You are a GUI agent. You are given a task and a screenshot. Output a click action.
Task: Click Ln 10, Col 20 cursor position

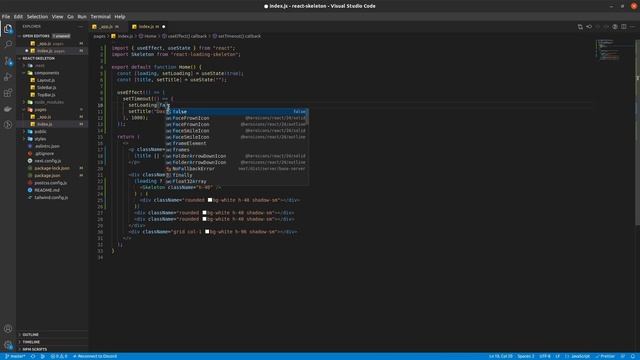[500, 356]
